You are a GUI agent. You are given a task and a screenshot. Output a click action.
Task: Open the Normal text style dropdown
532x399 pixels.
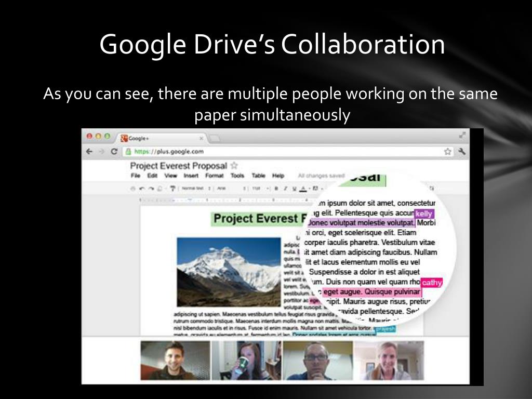196,188
